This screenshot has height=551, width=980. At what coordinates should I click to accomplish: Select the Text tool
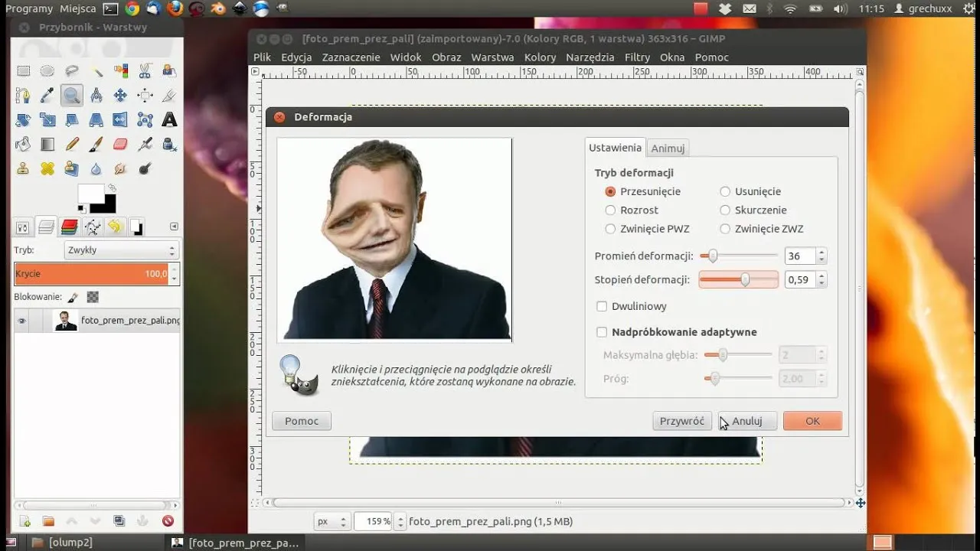169,119
